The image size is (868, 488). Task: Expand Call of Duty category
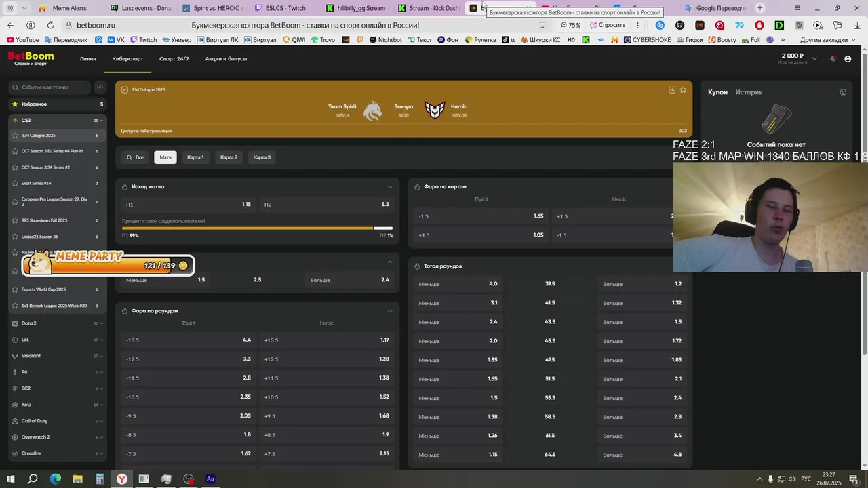pos(102,421)
